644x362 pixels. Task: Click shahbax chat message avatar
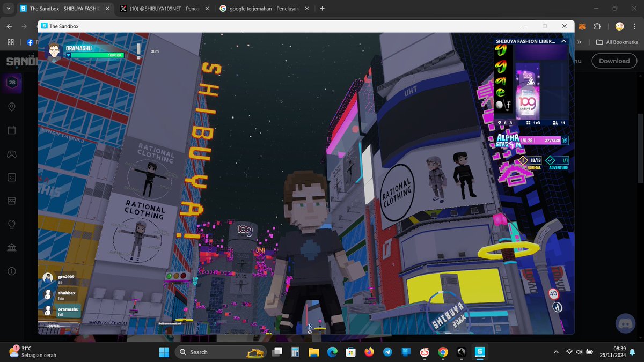(x=48, y=294)
